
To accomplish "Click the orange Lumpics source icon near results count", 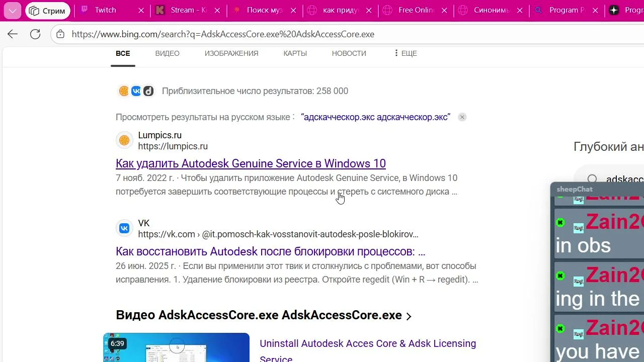I will pos(124,91).
